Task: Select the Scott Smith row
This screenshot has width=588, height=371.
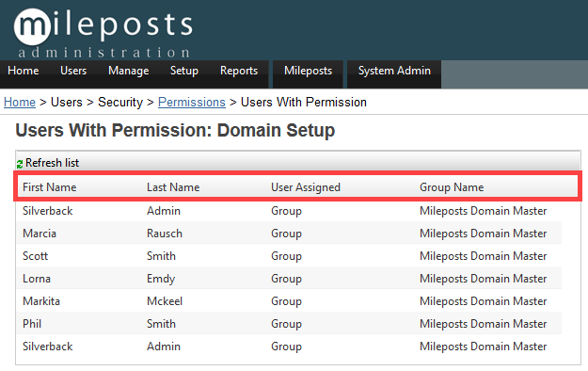Action: pos(289,256)
